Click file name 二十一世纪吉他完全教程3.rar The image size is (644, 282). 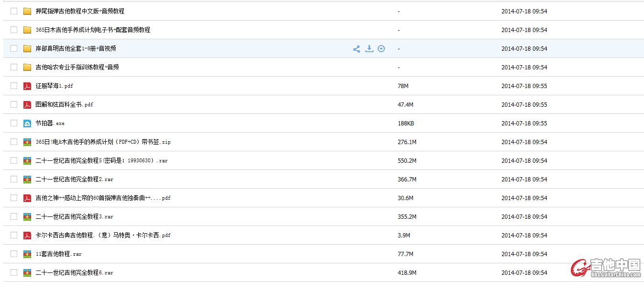tap(74, 216)
